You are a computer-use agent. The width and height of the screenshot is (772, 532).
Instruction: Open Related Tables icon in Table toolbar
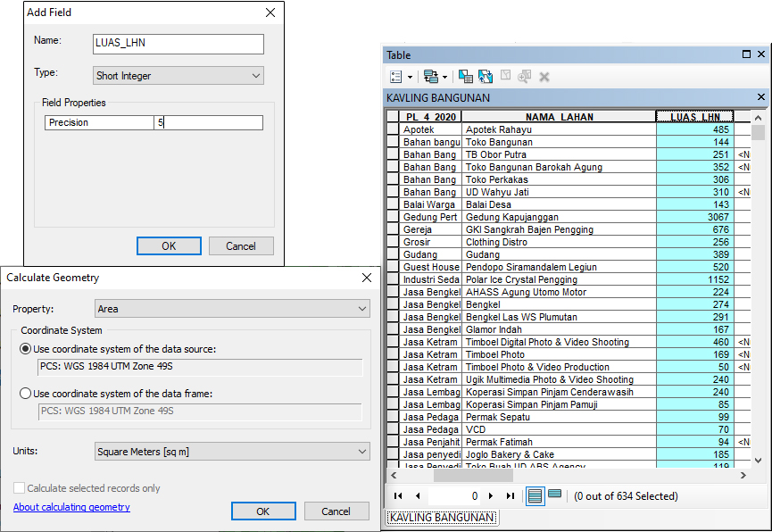(x=431, y=77)
